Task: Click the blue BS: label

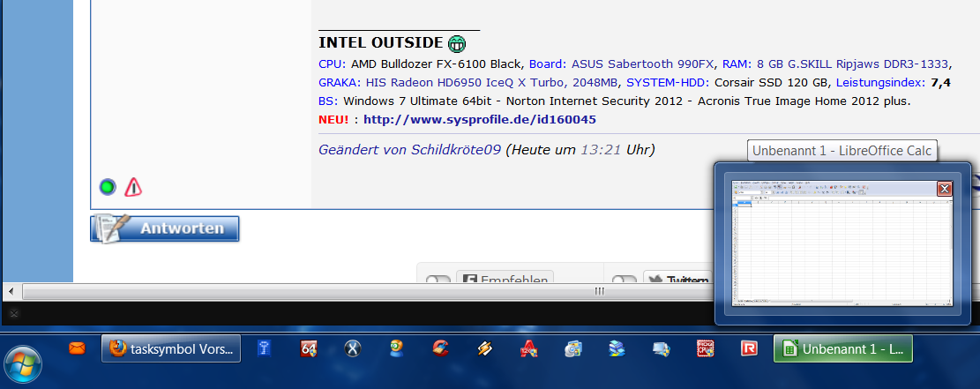Action: (328, 101)
